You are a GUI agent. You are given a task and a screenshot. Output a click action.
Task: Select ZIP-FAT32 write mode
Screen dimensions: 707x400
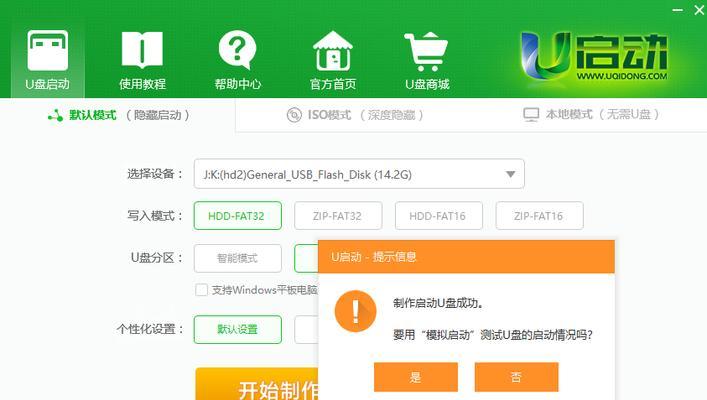[x=338, y=216]
